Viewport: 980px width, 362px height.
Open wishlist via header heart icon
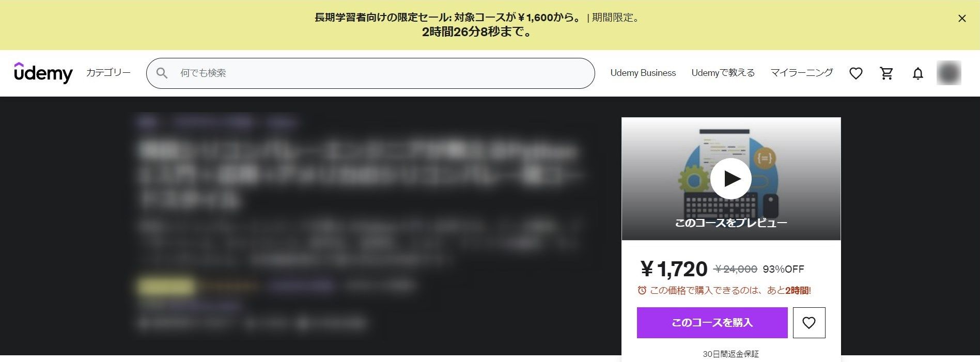pos(855,73)
